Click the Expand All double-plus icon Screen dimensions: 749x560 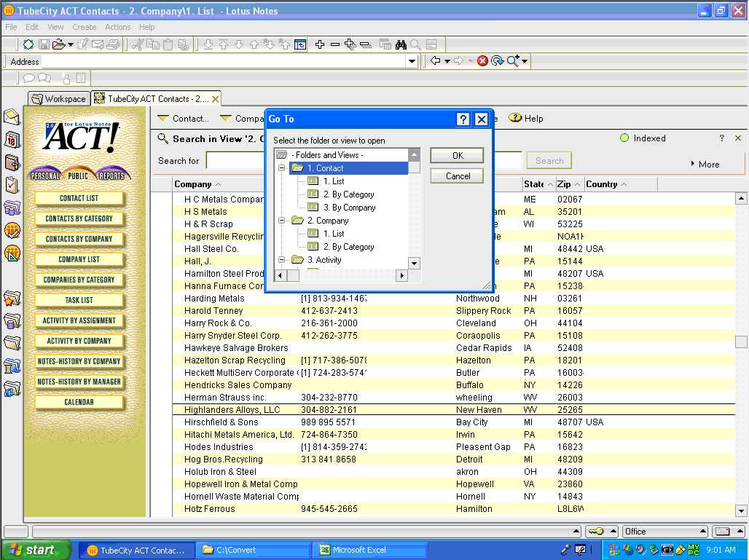click(350, 44)
